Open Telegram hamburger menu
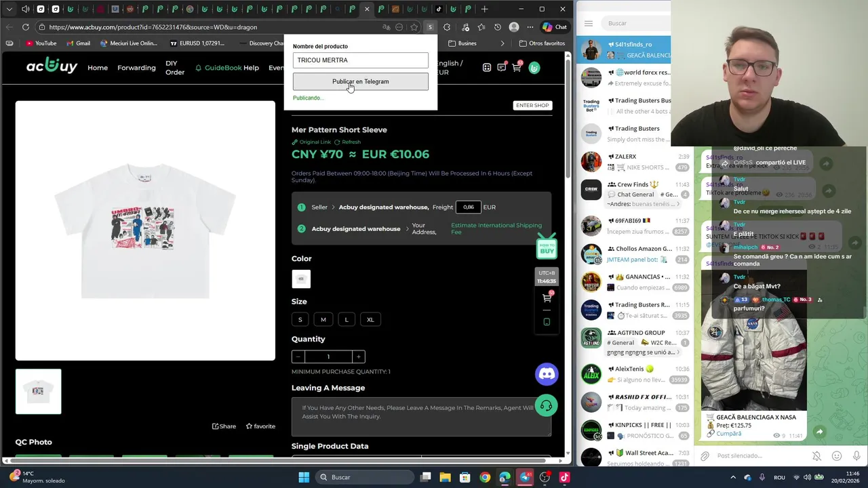The width and height of the screenshot is (868, 488). pos(589,23)
